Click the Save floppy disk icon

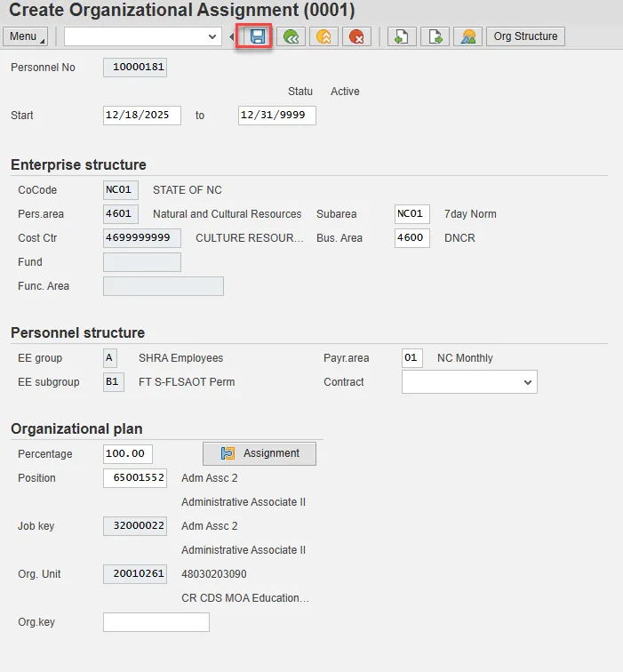pos(257,36)
